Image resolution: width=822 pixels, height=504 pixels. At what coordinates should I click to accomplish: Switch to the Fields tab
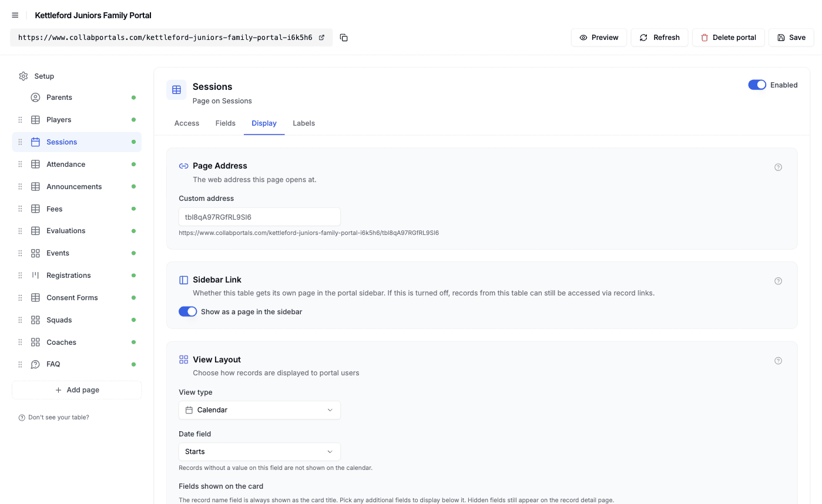(226, 123)
